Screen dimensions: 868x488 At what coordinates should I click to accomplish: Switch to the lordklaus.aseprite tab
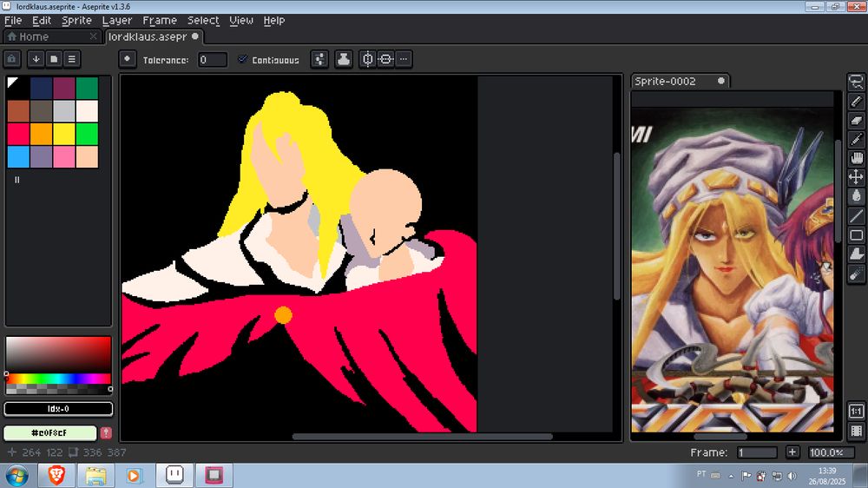click(153, 36)
